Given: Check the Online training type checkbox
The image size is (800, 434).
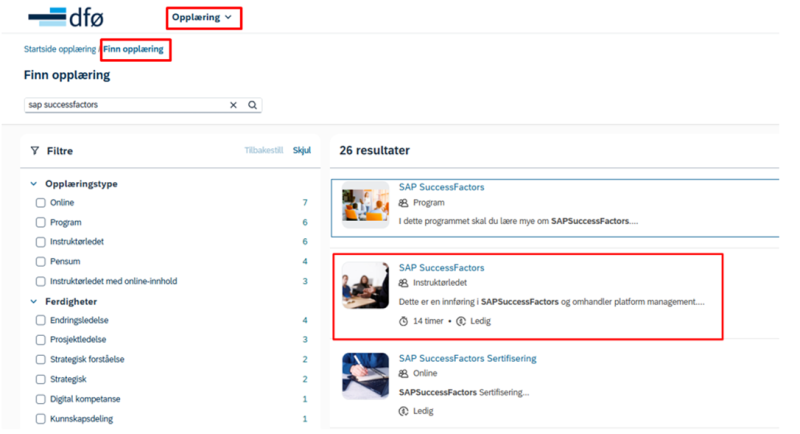Looking at the screenshot, I should (40, 203).
